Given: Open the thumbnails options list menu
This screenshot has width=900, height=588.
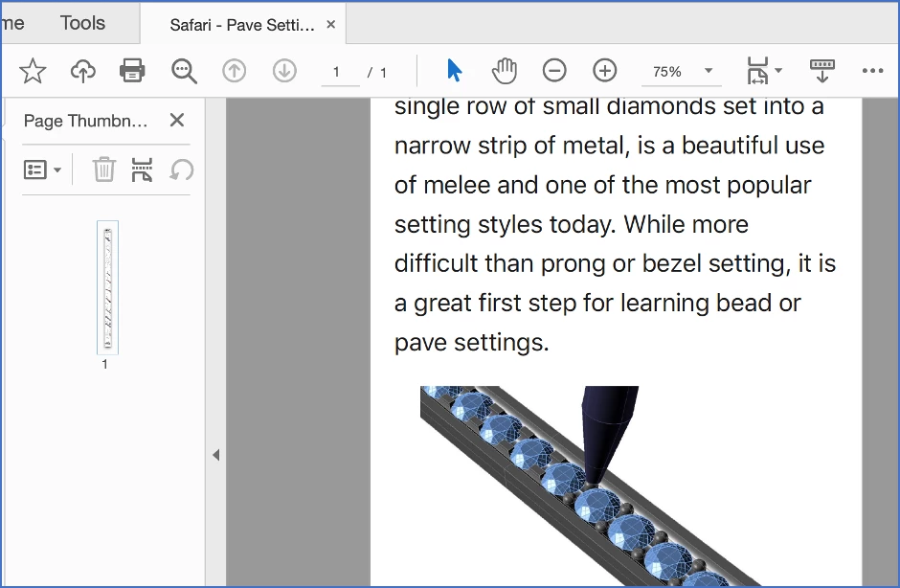Looking at the screenshot, I should tap(42, 170).
